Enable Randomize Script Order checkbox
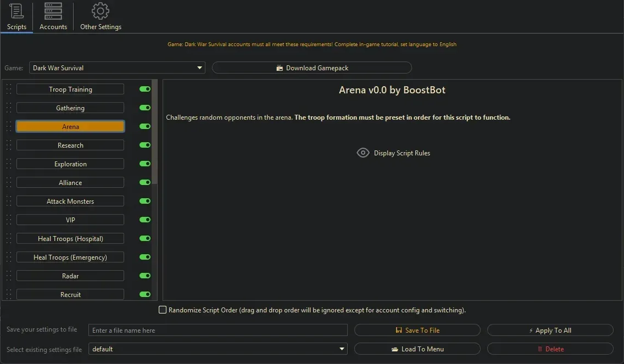The height and width of the screenshot is (364, 624). click(163, 310)
